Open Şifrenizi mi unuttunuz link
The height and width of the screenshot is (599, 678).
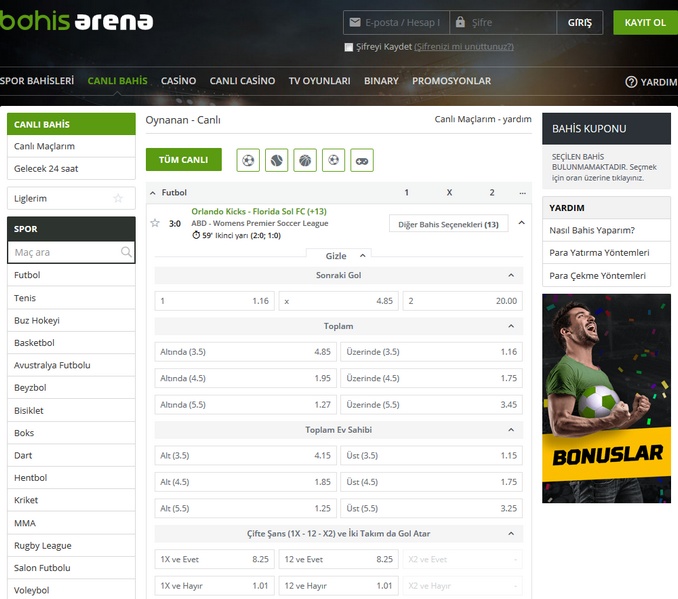click(x=464, y=47)
